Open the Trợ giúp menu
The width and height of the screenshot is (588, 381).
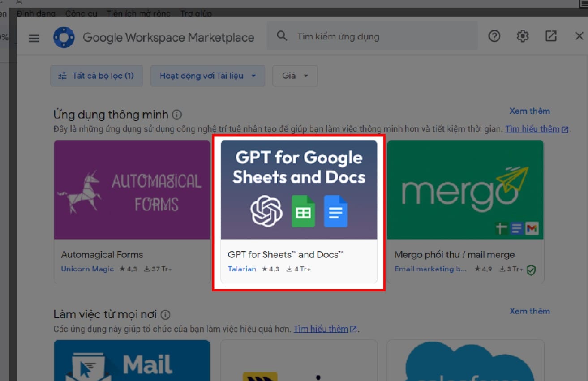(x=196, y=13)
